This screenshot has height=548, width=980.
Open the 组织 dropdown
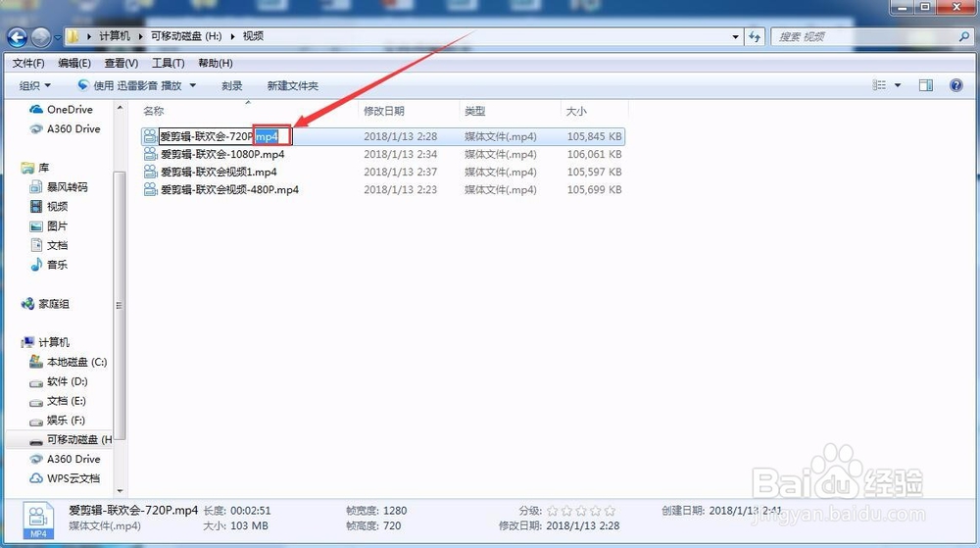35,85
